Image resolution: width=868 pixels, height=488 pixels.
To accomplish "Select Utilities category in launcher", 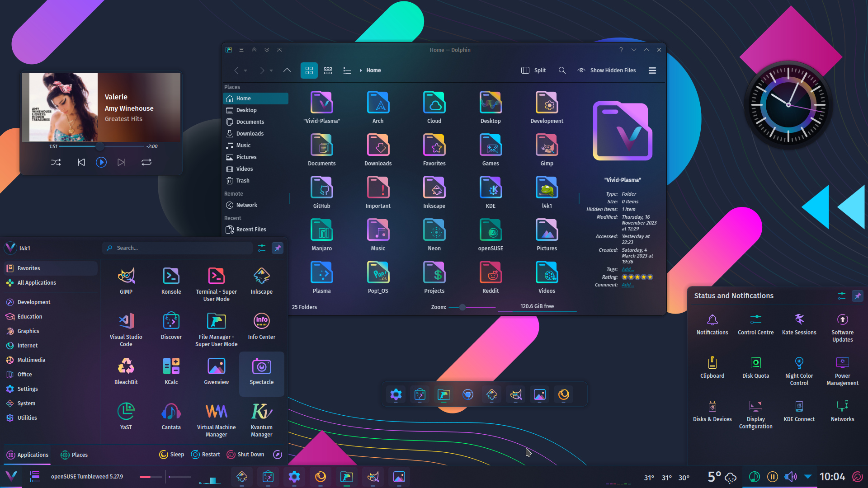I will pos(51,418).
